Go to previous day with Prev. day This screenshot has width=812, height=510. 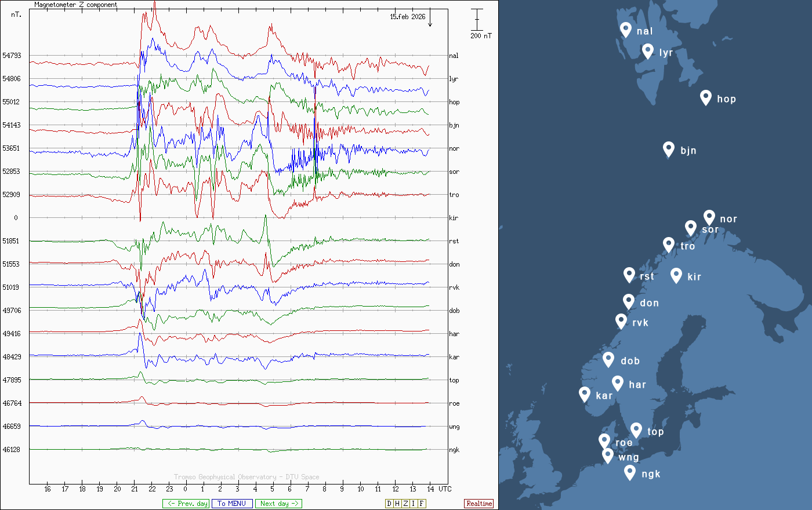coord(186,504)
